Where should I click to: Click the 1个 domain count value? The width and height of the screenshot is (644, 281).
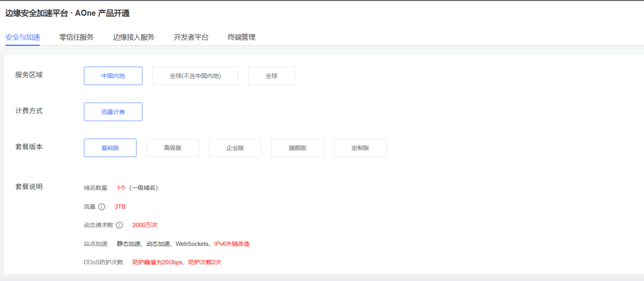(x=121, y=188)
